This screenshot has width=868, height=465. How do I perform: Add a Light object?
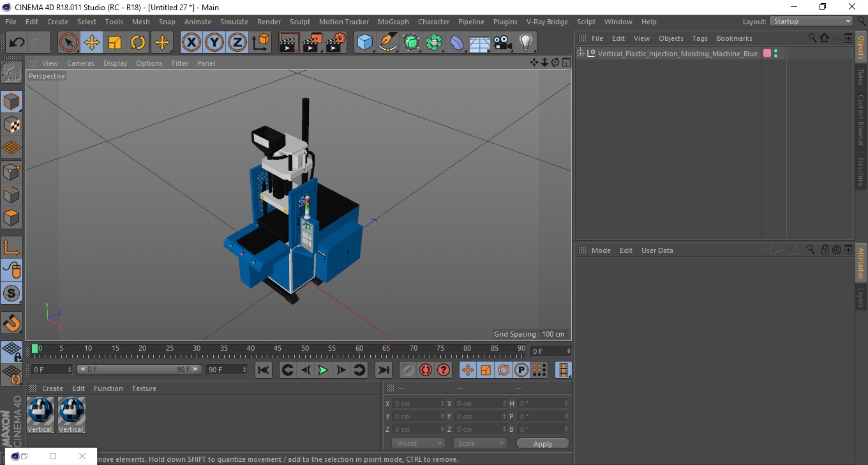[x=525, y=43]
